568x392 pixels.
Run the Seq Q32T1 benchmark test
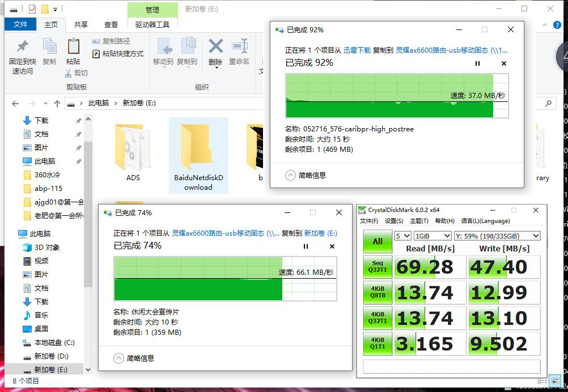click(x=378, y=267)
